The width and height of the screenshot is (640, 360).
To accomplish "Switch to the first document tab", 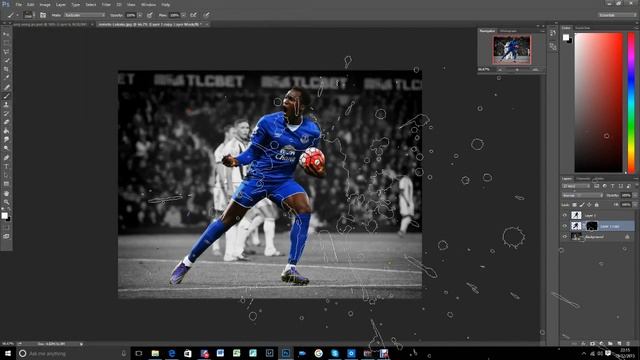I will (x=50, y=24).
